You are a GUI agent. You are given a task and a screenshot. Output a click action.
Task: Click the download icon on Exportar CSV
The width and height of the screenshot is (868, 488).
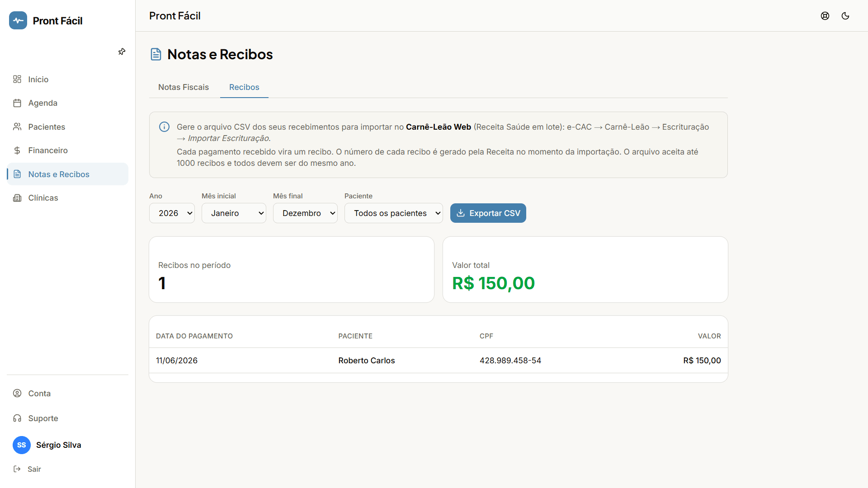[461, 213]
